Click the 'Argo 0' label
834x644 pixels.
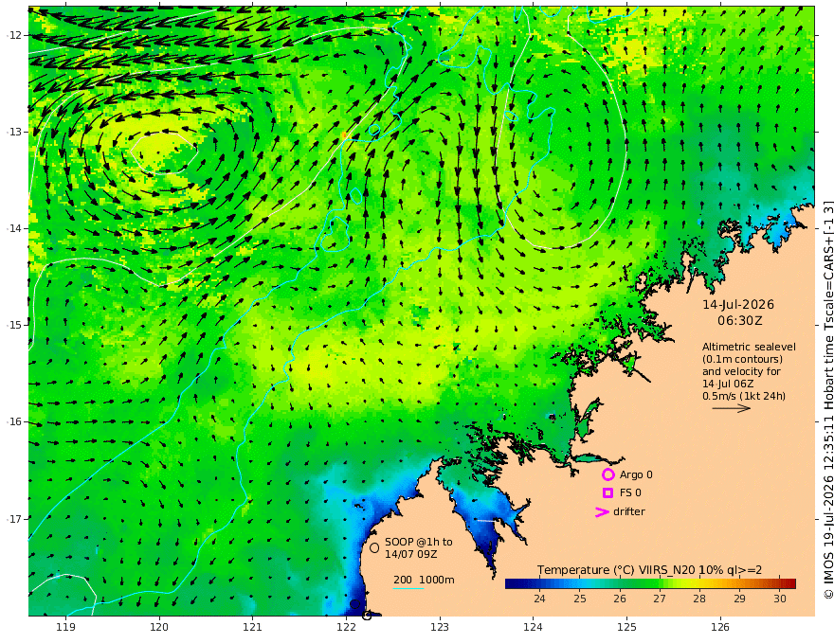(x=636, y=474)
